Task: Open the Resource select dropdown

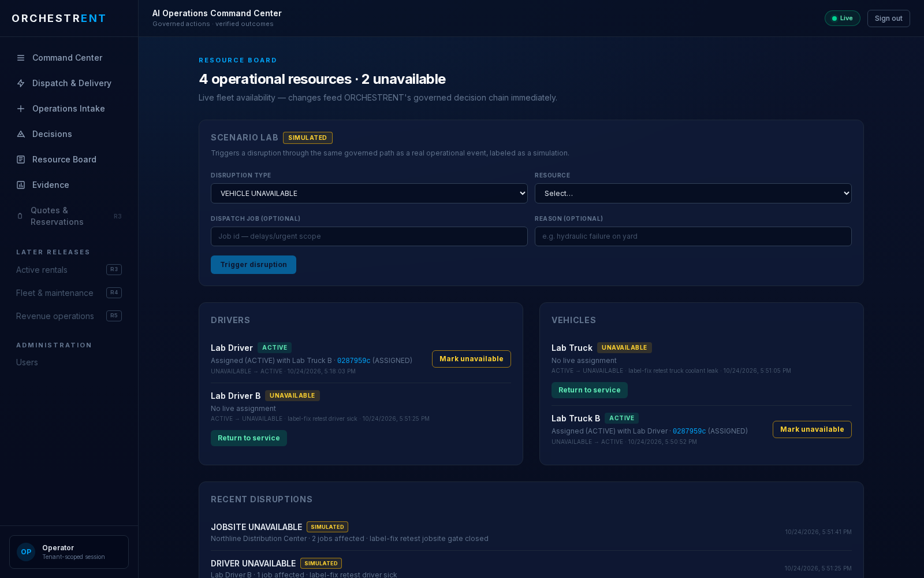Action: click(693, 194)
